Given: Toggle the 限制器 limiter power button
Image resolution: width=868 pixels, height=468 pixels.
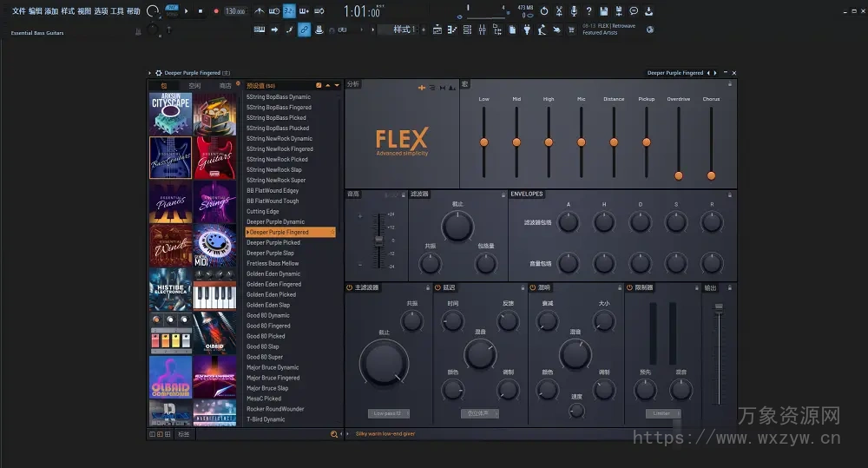Looking at the screenshot, I should [629, 287].
